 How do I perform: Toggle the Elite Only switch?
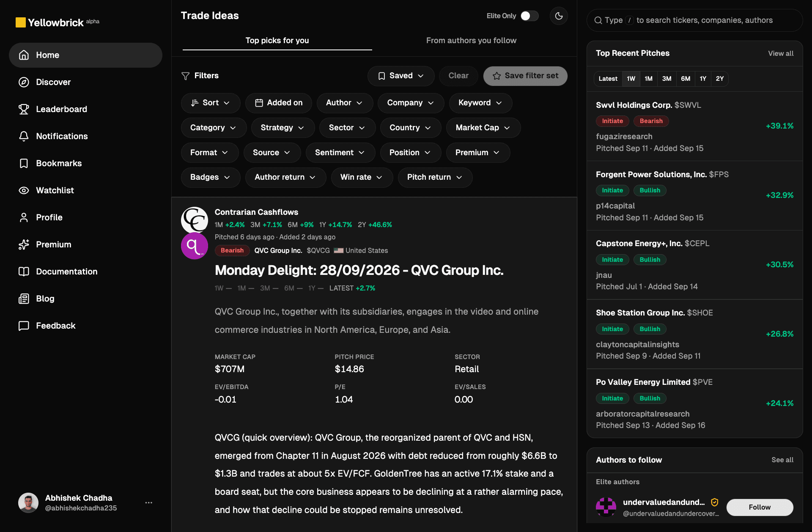point(529,16)
